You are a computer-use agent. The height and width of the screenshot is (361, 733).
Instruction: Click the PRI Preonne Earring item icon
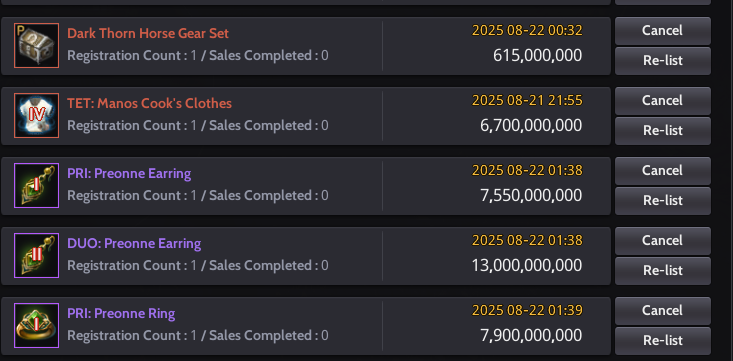point(36,185)
